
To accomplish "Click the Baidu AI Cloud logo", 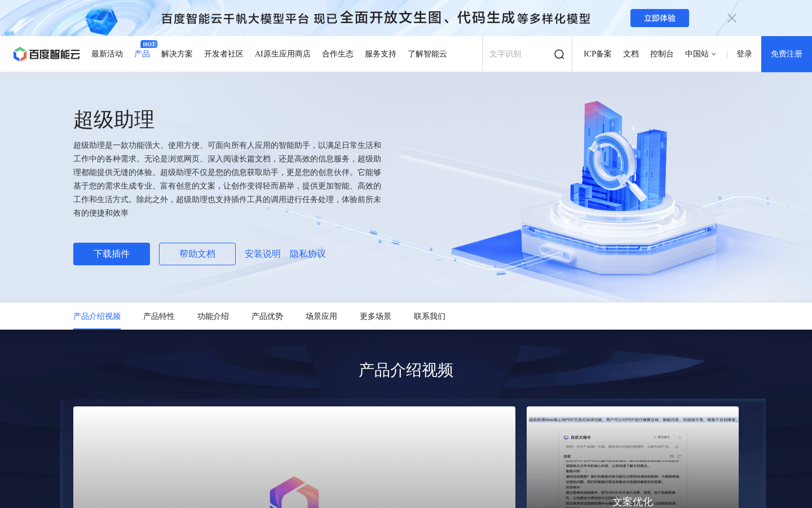I will coord(46,54).
